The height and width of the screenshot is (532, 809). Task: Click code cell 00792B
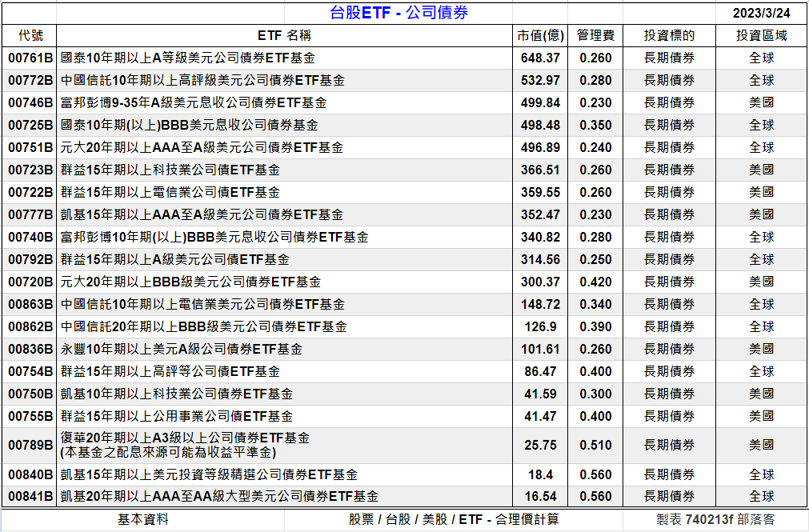[x=30, y=259]
